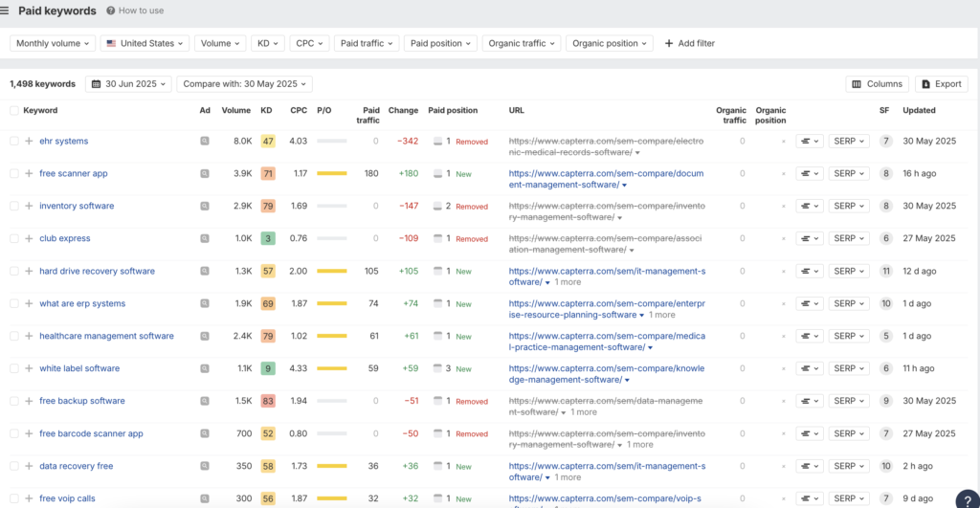Open Compare with 30 May 2025 dropdown
Viewport: 980px width, 508px height.
point(244,84)
